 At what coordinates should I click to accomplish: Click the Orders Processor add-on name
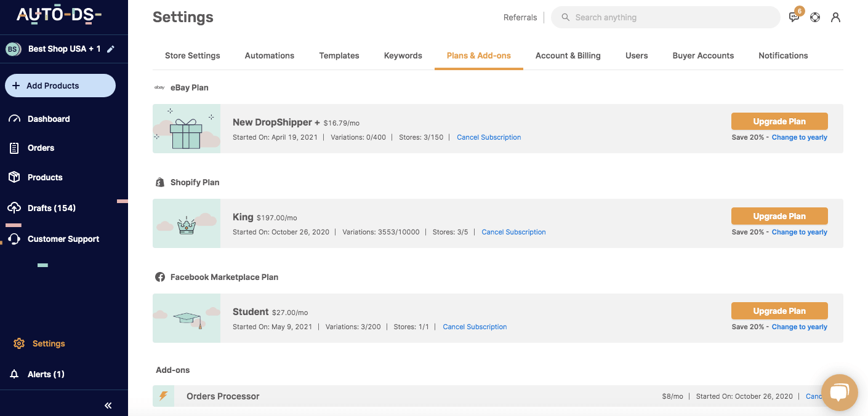223,396
